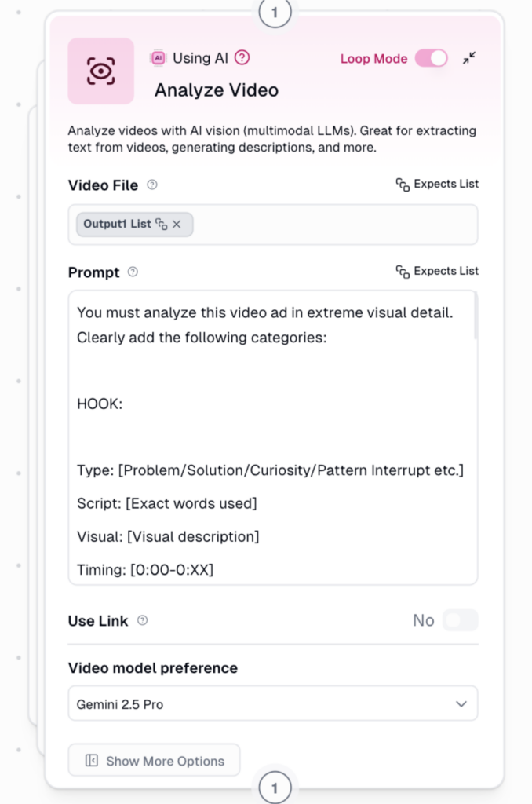The image size is (532, 804).
Task: Click the Analyze Video eye scan icon
Action: point(100,71)
